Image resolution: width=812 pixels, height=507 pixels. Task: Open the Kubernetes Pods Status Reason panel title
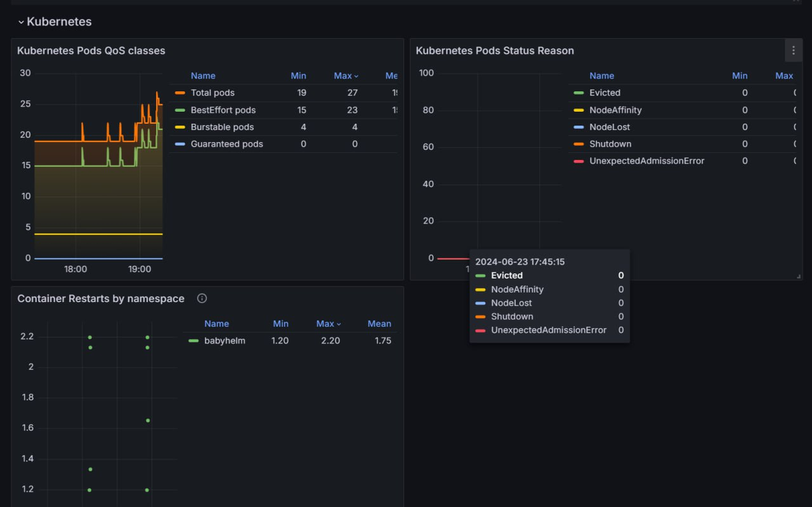[x=495, y=51]
